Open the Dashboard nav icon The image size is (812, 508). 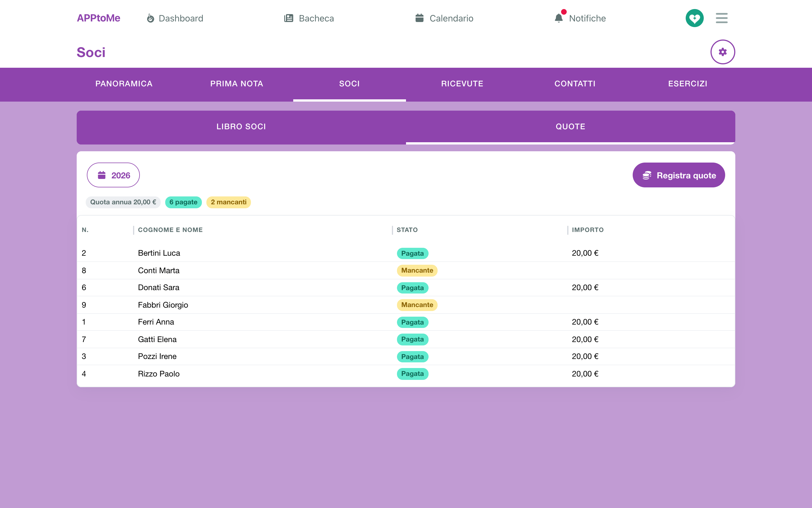click(x=151, y=18)
